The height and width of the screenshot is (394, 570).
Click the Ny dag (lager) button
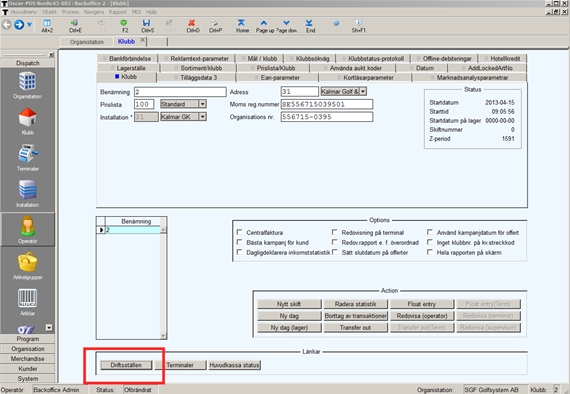[x=289, y=327]
